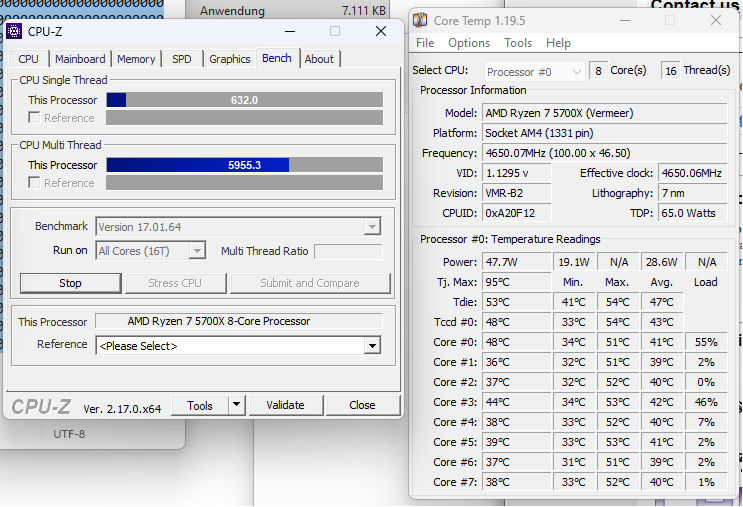743x507 pixels.
Task: Click the Tools button in CPU-Z
Action: pyautogui.click(x=200, y=406)
